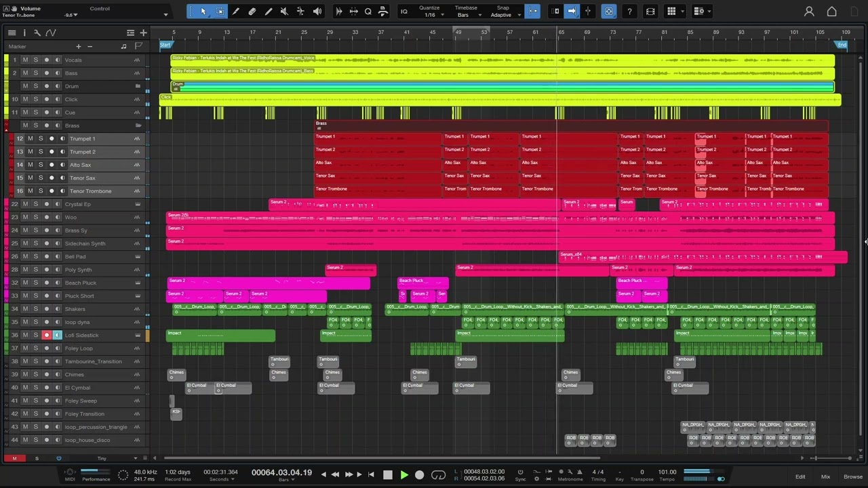Open the wrench track options icon
The width and height of the screenshot is (868, 488).
click(37, 33)
